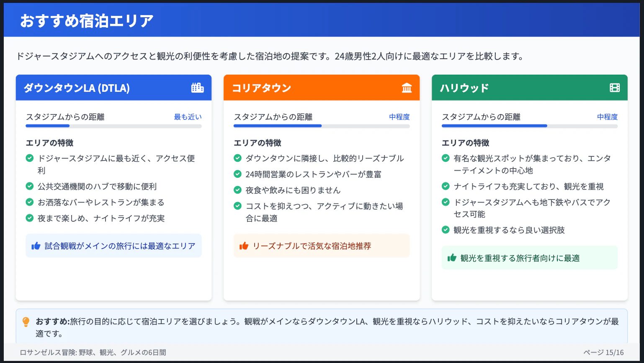Click the landmark icon in コリアタウン header
Image resolution: width=644 pixels, height=363 pixels.
point(407,88)
